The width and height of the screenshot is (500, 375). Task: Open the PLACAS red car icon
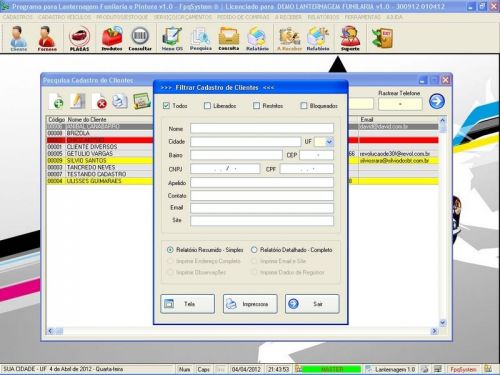click(79, 38)
